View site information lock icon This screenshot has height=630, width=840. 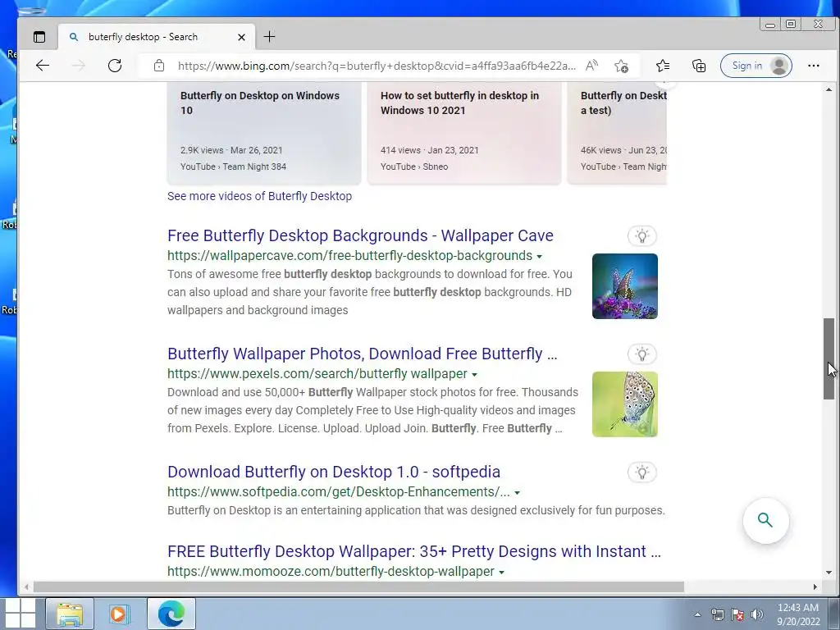158,66
